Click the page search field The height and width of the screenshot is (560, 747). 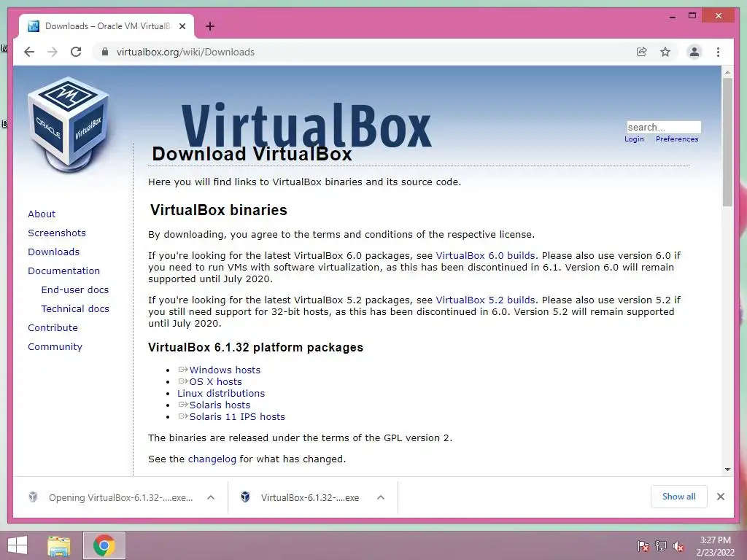[x=664, y=127]
